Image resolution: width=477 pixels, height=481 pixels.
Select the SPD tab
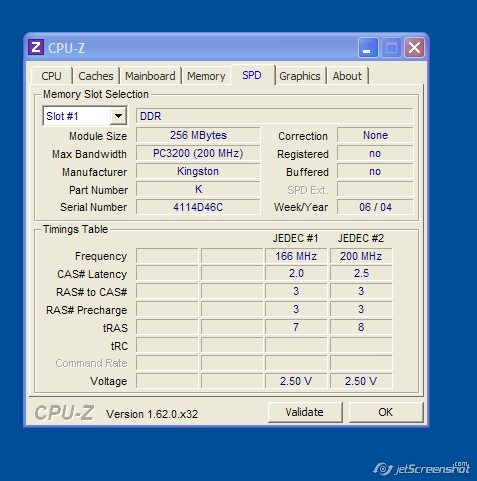252,75
